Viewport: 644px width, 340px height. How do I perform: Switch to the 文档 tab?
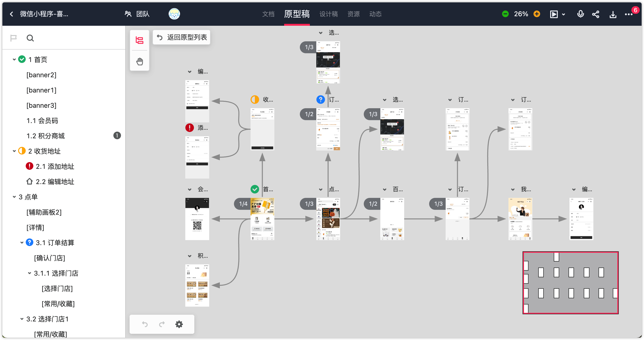[x=268, y=14]
